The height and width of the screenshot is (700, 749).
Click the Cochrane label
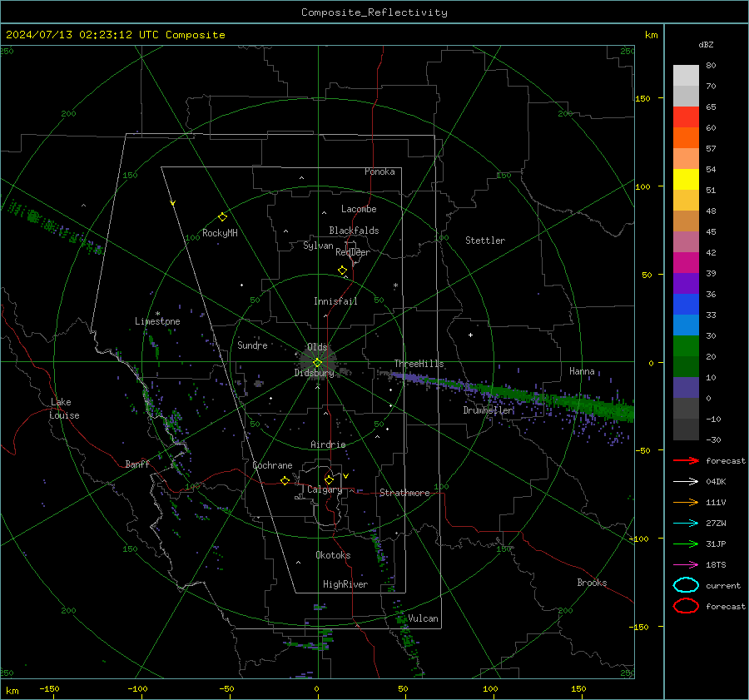(272, 465)
